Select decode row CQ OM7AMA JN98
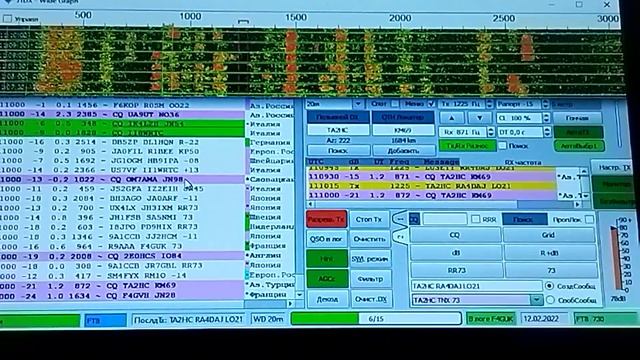Viewport: 640px width, 360px height. pyautogui.click(x=122, y=179)
